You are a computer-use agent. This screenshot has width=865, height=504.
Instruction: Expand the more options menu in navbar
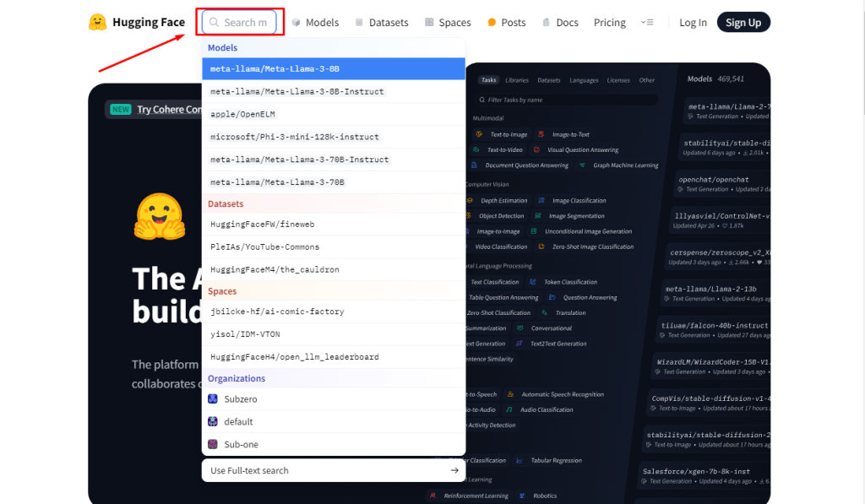click(647, 23)
